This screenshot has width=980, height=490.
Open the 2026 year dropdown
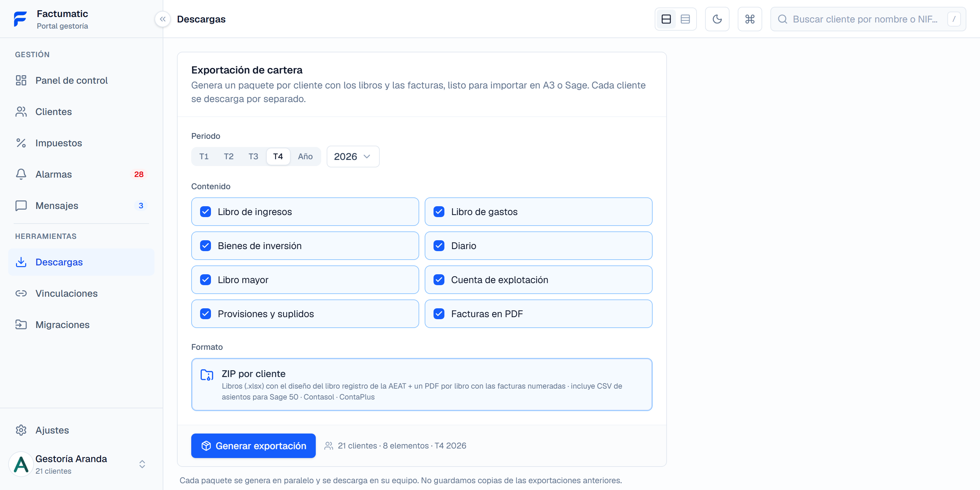click(353, 157)
